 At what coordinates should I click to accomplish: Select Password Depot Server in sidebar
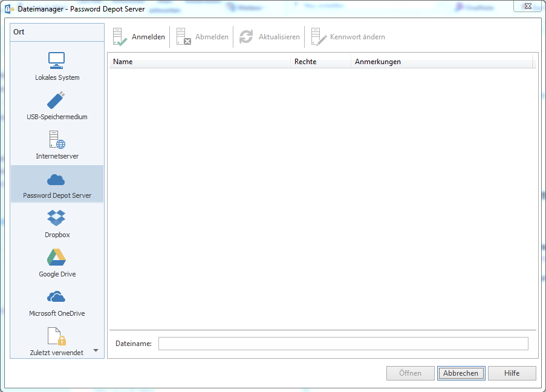click(57, 184)
